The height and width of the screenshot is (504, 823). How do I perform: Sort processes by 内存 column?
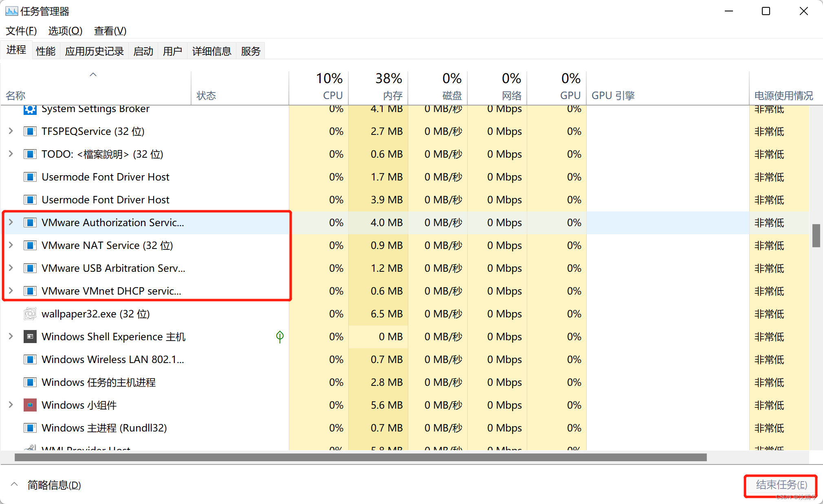(378, 88)
